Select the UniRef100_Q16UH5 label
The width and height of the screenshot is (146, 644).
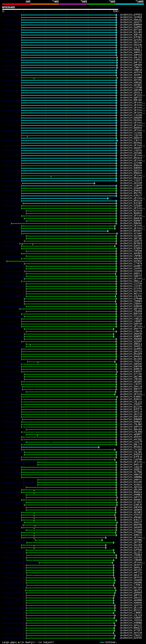[131, 188]
